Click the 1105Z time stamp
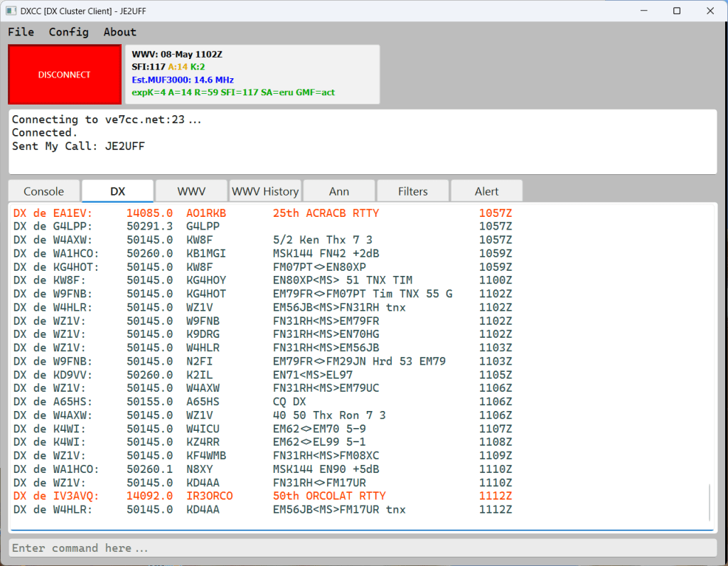This screenshot has height=566, width=728. click(x=496, y=375)
